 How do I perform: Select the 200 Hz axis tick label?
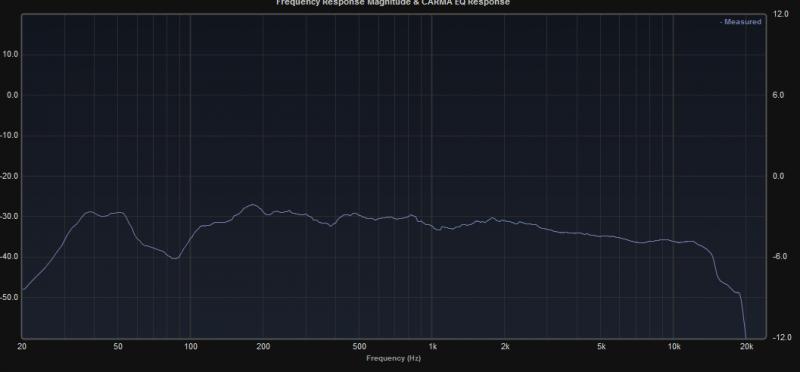click(x=263, y=347)
